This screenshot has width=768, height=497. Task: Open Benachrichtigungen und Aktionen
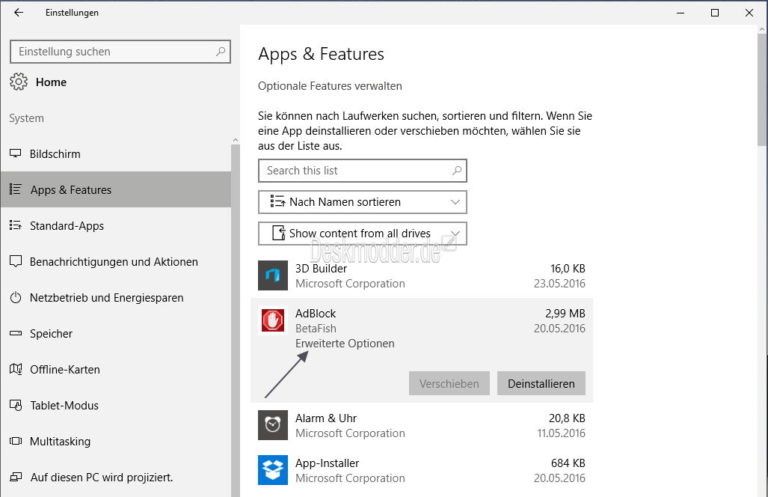[x=116, y=261]
